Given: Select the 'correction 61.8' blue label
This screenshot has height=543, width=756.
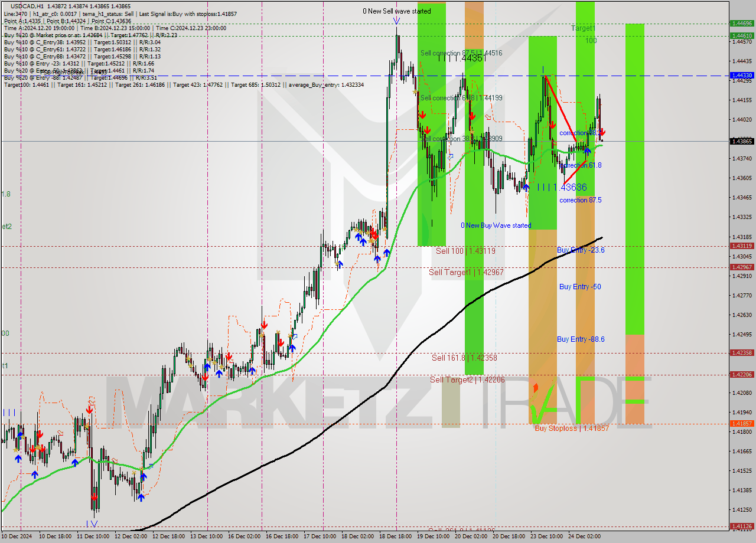Looking at the screenshot, I should (x=580, y=165).
